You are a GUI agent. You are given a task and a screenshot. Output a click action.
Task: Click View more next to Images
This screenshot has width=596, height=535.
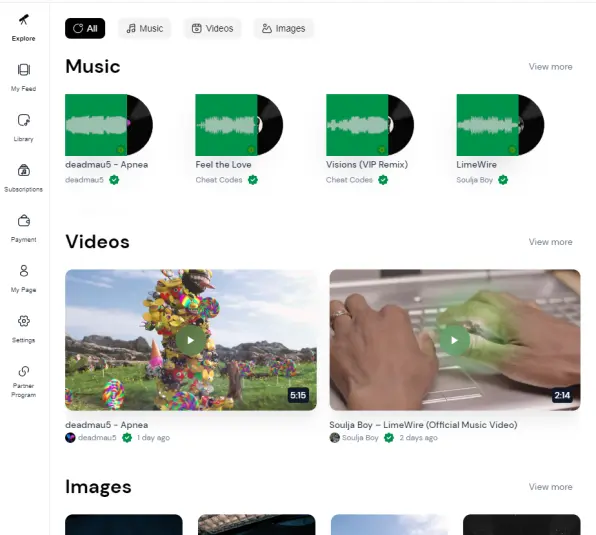pos(550,487)
